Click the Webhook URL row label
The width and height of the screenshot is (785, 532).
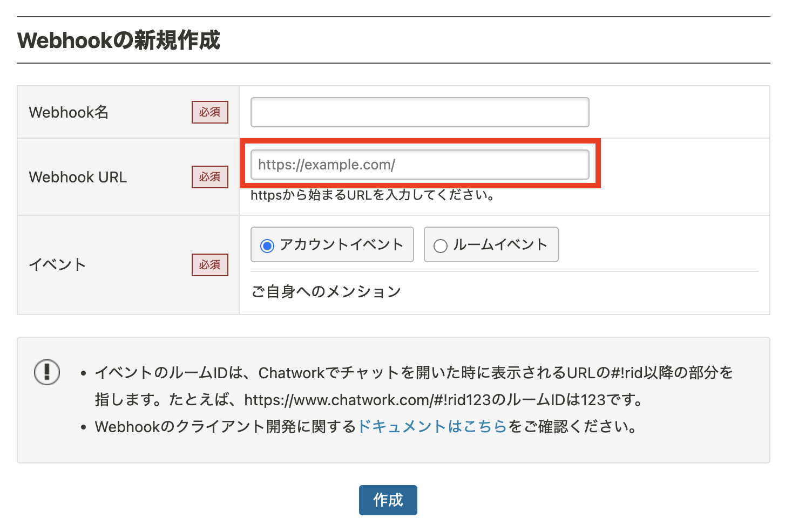point(77,177)
